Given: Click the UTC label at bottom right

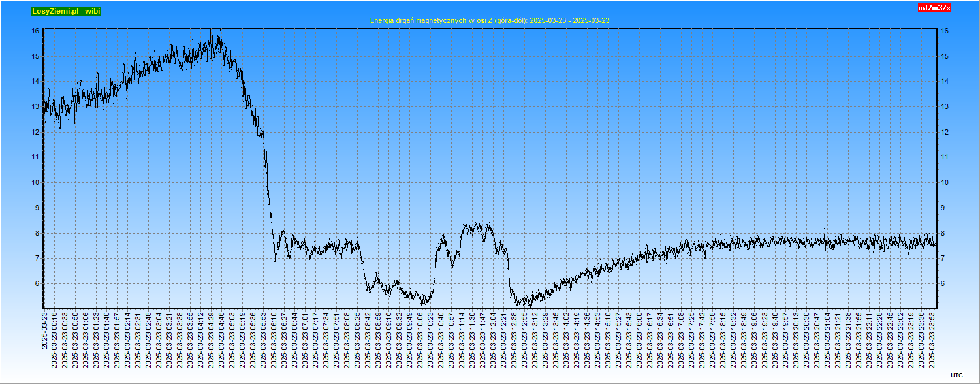Looking at the screenshot, I should click(956, 375).
